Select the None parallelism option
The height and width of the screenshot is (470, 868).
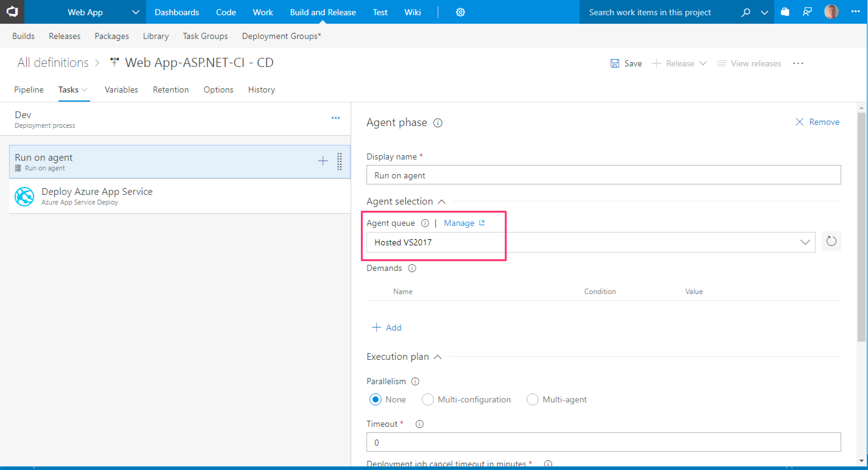tap(375, 399)
